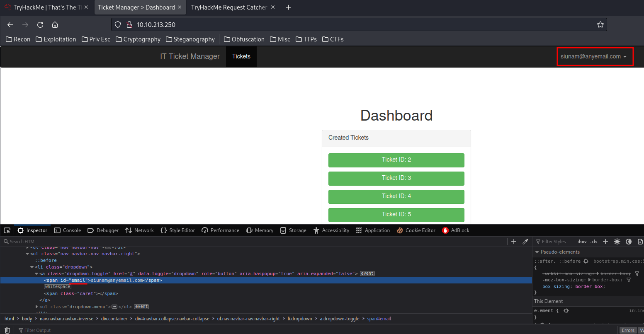The image size is (644, 334).
Task: Bookmark this page with the star icon
Action: 600,25
